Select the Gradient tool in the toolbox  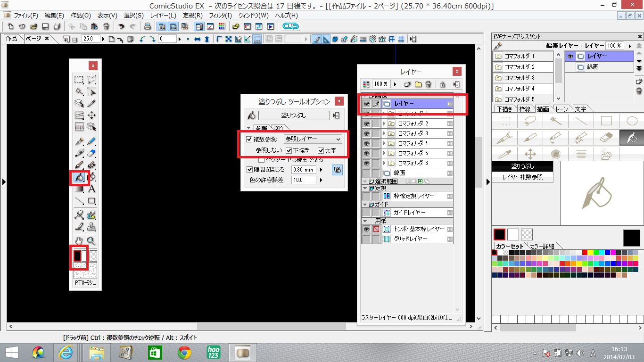(x=79, y=189)
